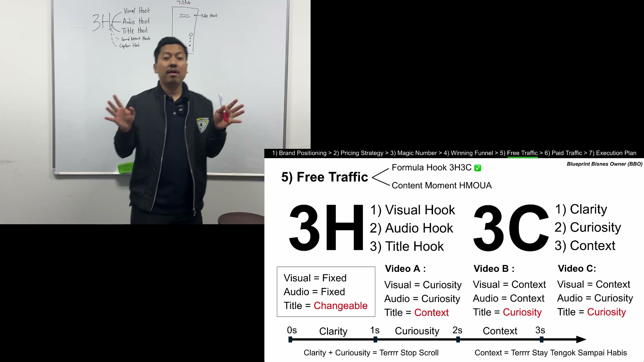Select the '7) Execution Plan' breadcrumb step
Image resolution: width=644 pixels, height=362 pixels.
click(612, 153)
